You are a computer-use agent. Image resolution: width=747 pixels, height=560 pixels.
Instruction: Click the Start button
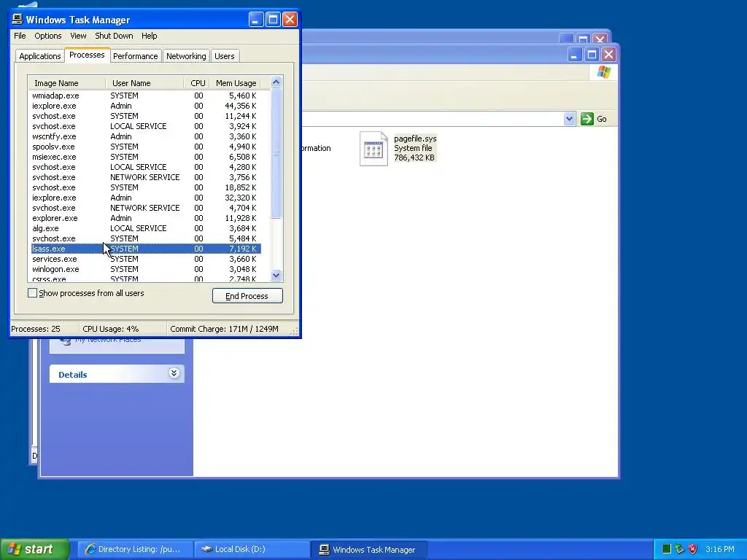coord(34,549)
